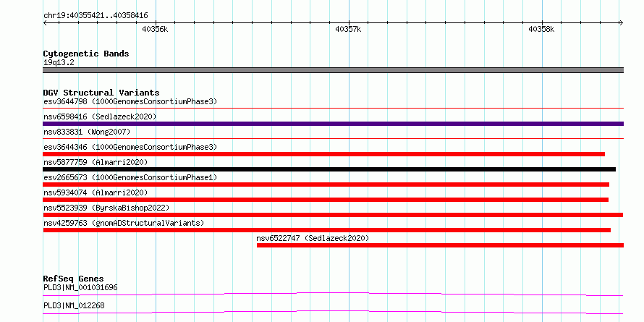644x322 pixels.
Task: Click the 40358k ruler tick label
Action: pos(541,29)
